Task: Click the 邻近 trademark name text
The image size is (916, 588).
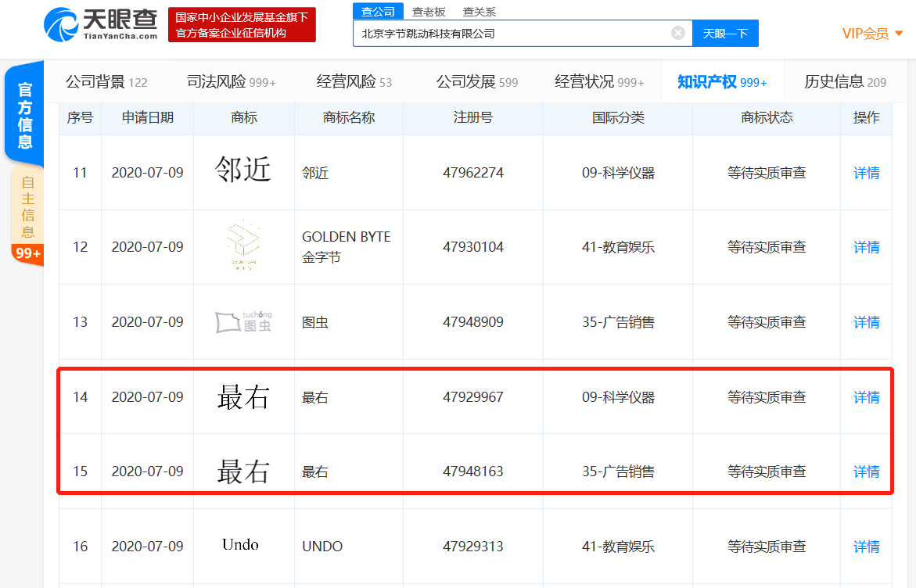Action: 315,173
